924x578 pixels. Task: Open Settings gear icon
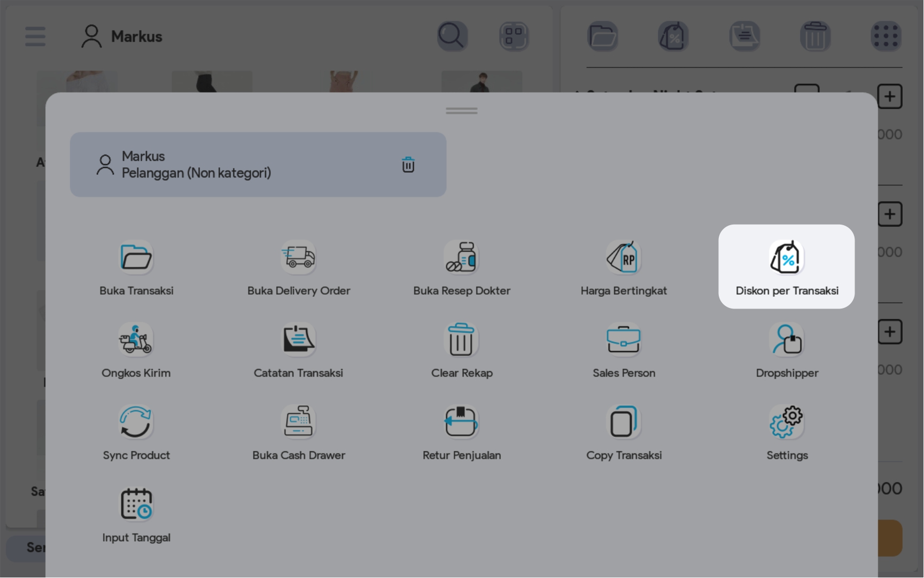coord(786,422)
